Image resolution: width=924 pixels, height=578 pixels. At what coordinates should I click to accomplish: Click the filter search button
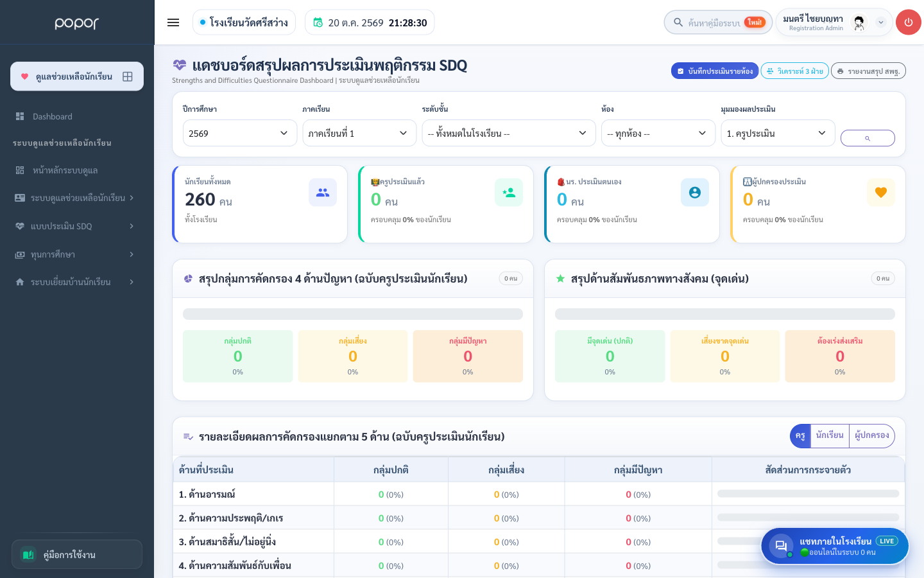coord(868,138)
